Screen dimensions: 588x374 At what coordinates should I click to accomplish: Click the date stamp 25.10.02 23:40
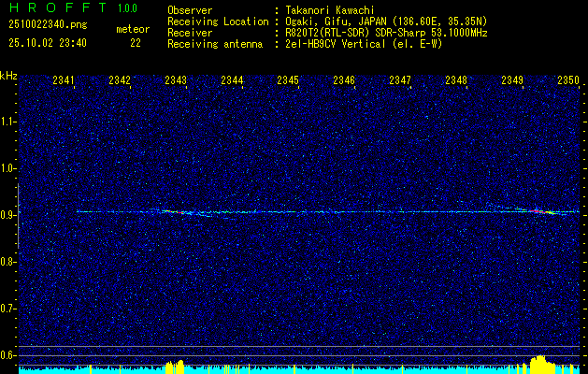click(x=48, y=43)
